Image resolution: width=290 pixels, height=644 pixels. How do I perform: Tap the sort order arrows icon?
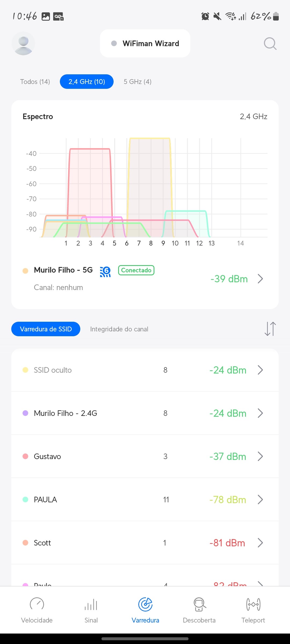point(270,329)
